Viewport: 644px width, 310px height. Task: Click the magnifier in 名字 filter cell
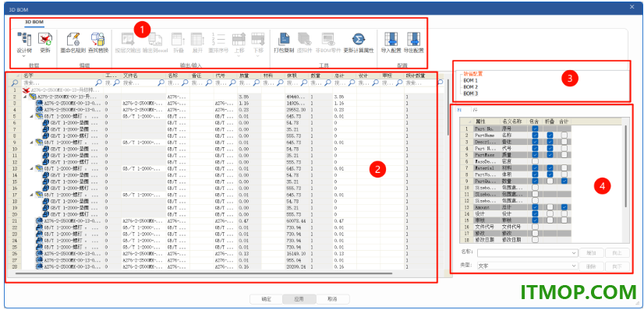tap(98, 83)
